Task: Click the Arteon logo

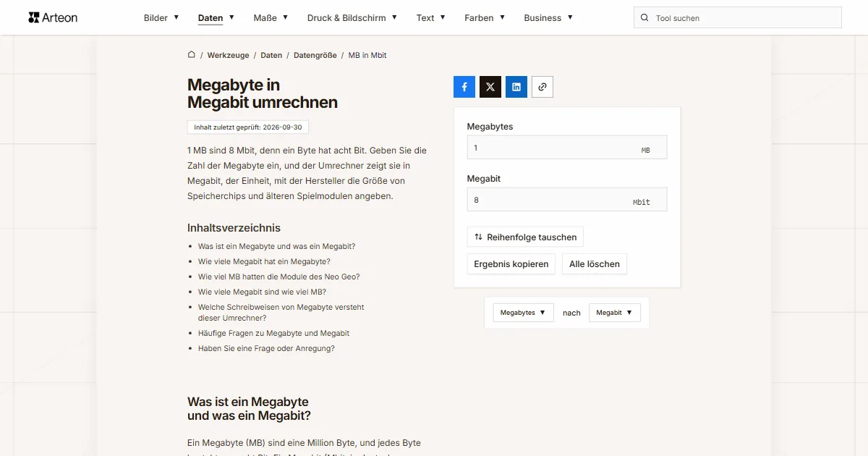Action: (53, 17)
